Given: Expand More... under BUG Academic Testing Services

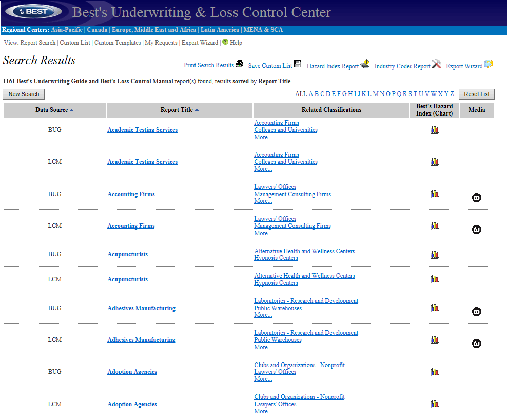Looking at the screenshot, I should tap(263, 137).
